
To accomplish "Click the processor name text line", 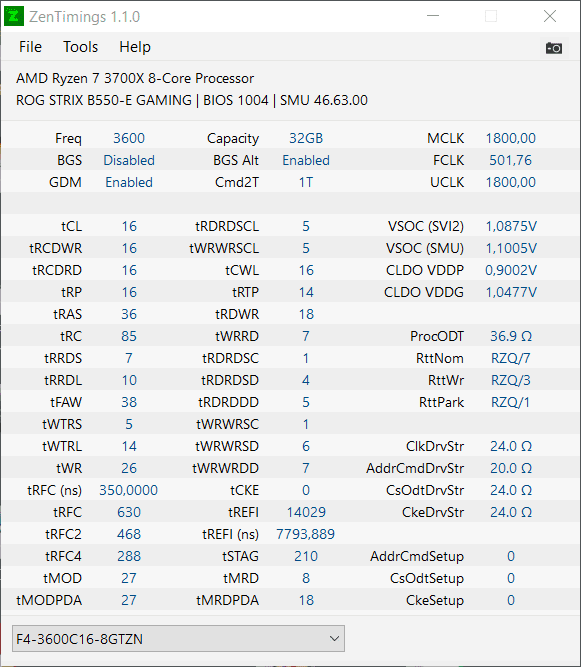I will (135, 78).
